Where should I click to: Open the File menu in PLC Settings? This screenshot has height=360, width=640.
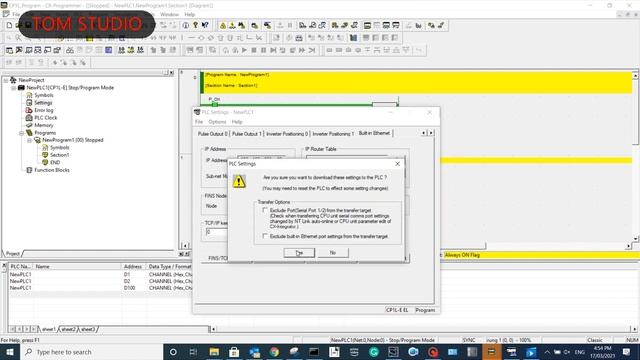(x=199, y=122)
